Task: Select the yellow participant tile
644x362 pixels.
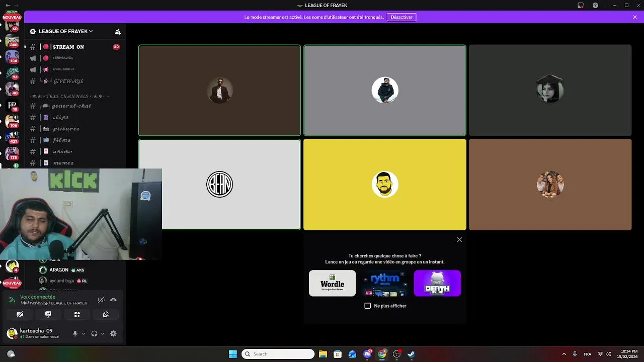Action: (385, 185)
